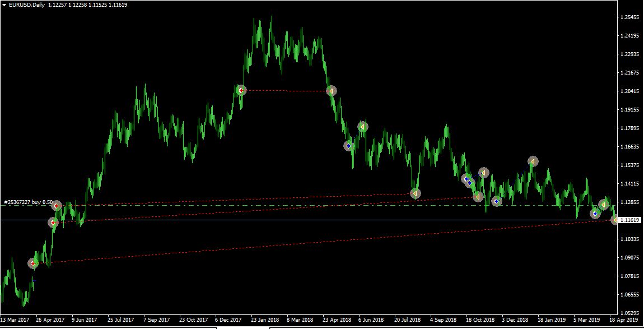Viewport: 644px width, 329px height.
Task: Click the yellow close arrow at the January 2019 peak
Action: click(533, 161)
